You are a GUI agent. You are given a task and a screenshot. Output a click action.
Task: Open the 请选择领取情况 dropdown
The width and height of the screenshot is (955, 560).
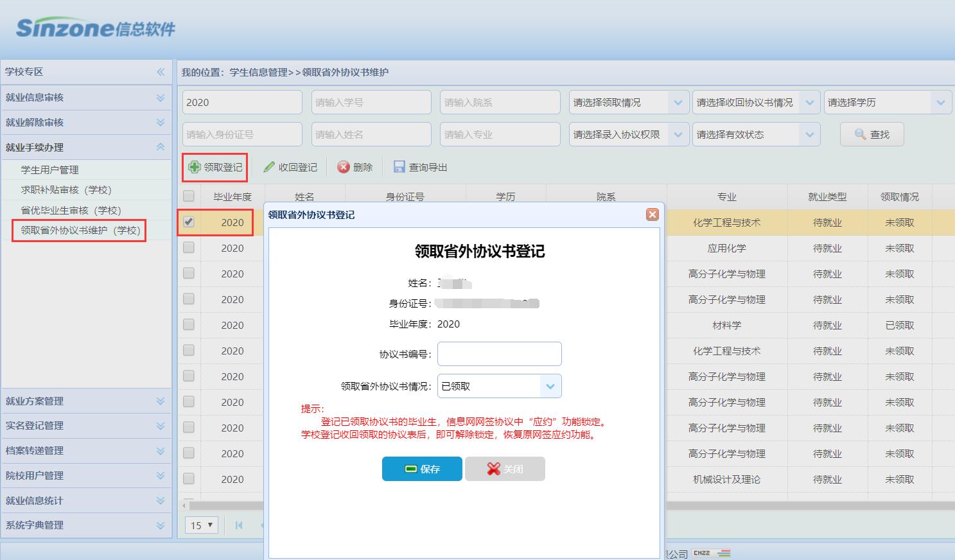(629, 102)
